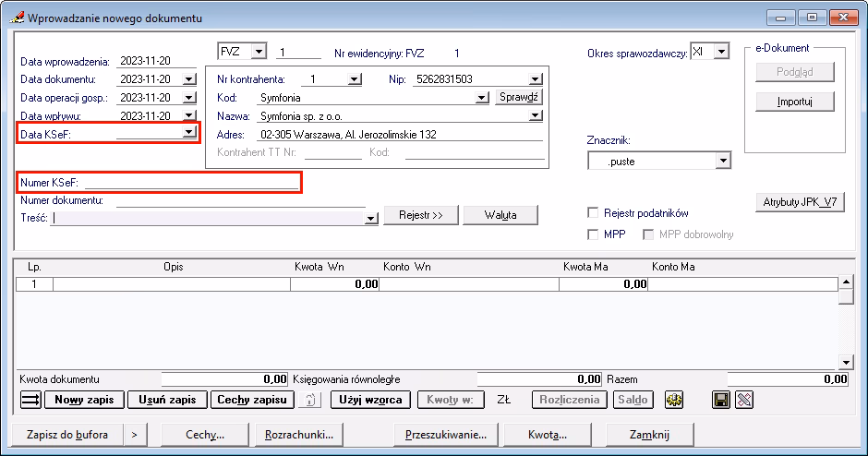This screenshot has height=456, width=868.
Task: Click the Użyj wzorca button
Action: click(370, 400)
